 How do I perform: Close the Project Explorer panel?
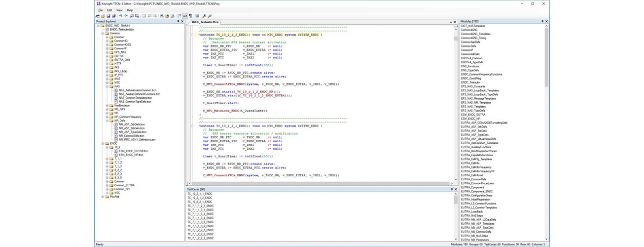point(182,21)
